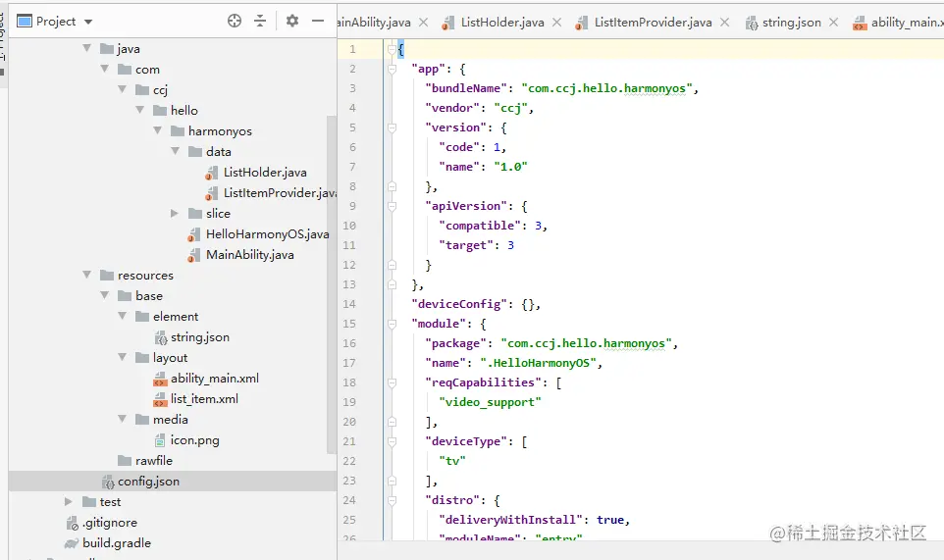The height and width of the screenshot is (560, 944).
Task: Select the rawfile folder
Action: coord(153,461)
